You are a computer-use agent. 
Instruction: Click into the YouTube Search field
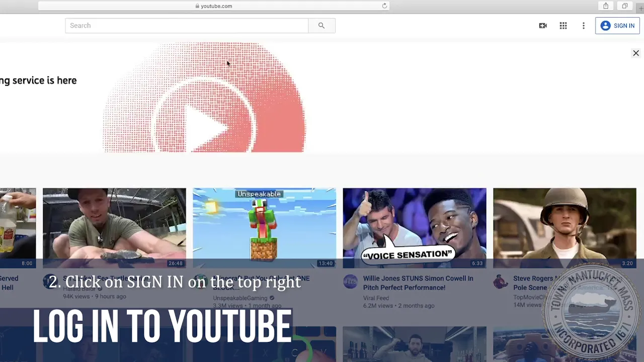click(x=187, y=26)
